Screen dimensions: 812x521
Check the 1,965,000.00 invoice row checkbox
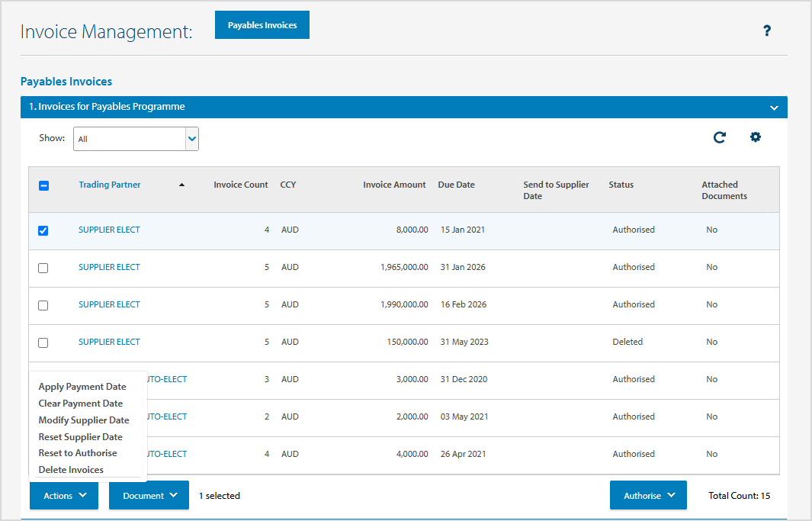(43, 268)
